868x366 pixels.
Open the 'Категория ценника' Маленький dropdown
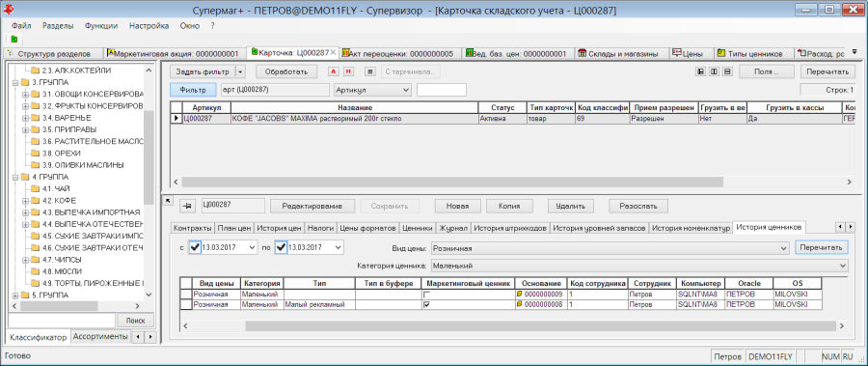click(x=843, y=267)
